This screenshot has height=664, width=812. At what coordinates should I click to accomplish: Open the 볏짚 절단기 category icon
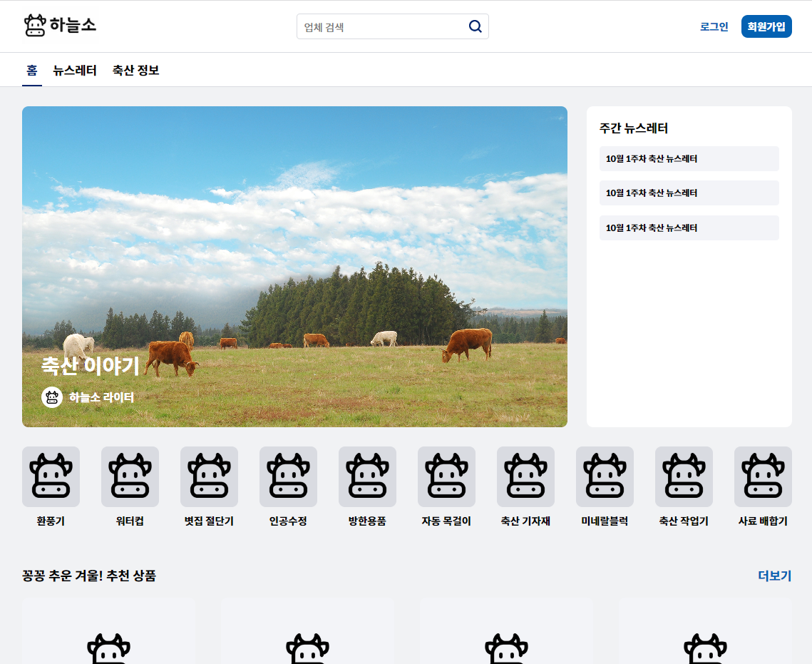209,476
